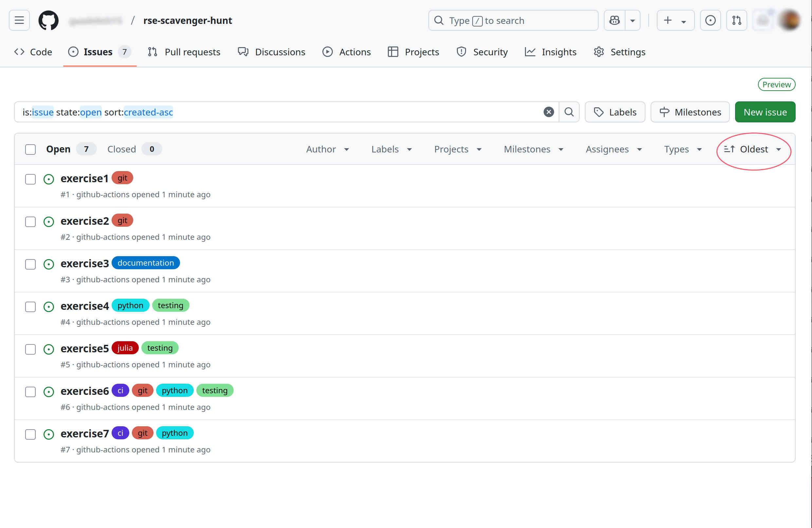Toggle the select-all issues checkbox
812x528 pixels.
30,149
